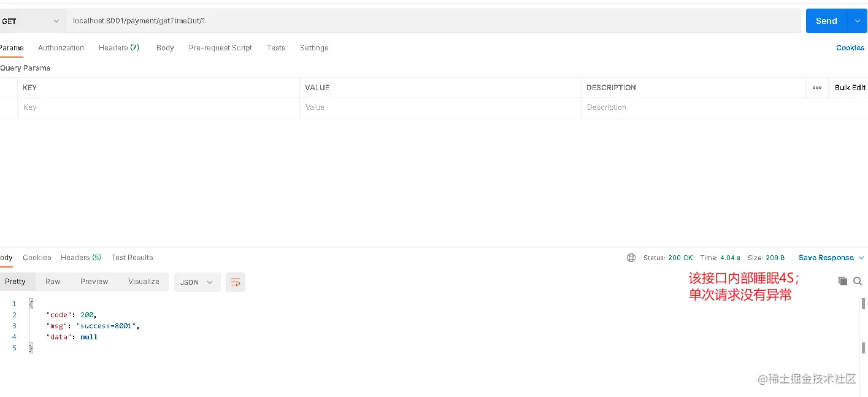Copy response using the copy icon
The width and height of the screenshot is (868, 397).
click(x=843, y=280)
